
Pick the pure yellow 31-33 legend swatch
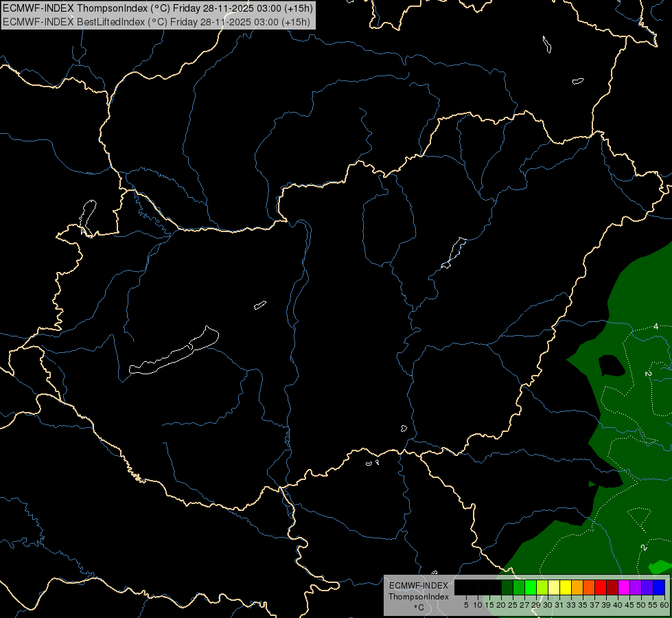566,587
